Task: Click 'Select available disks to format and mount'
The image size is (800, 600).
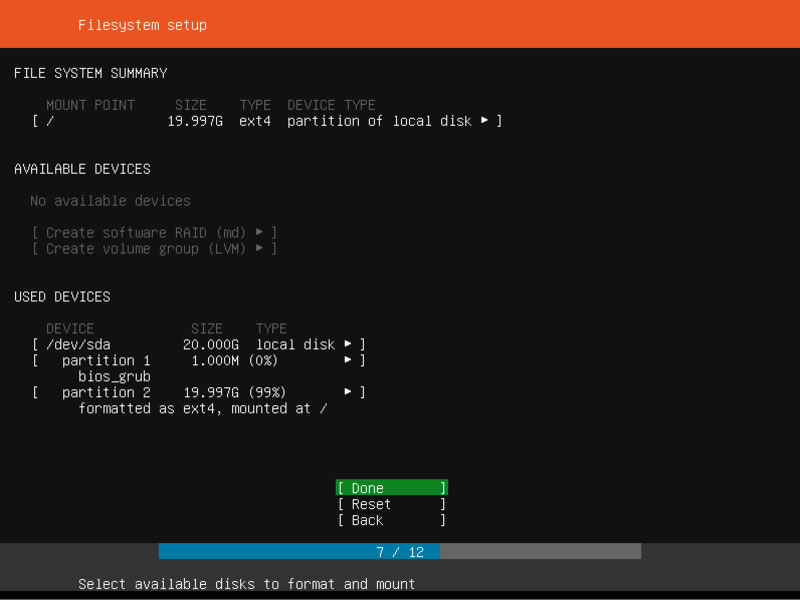Action: coord(246,584)
